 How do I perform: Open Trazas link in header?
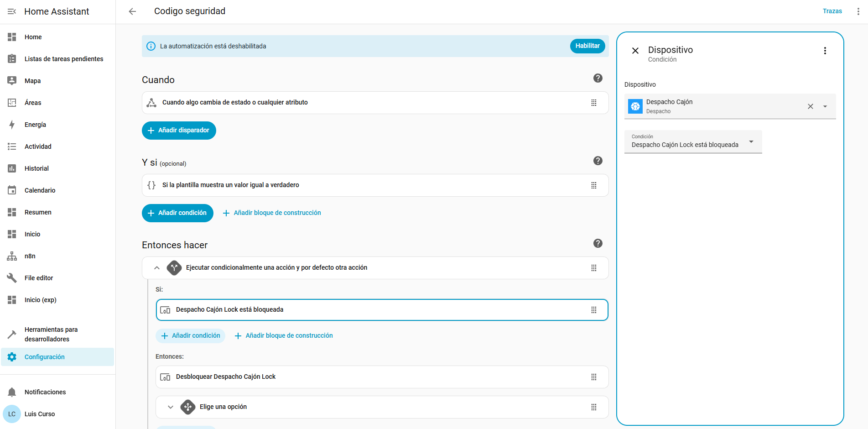[832, 11]
